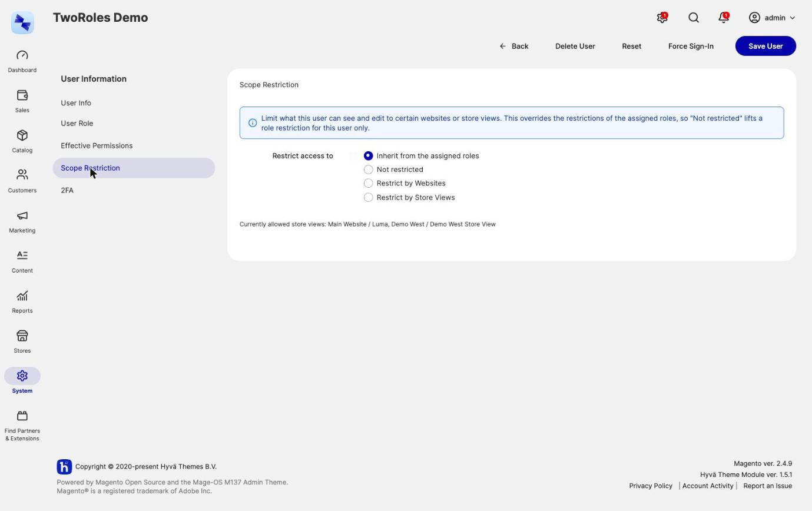Viewport: 812px width, 511px height.
Task: Open the notifications bell icon
Action: 724,18
